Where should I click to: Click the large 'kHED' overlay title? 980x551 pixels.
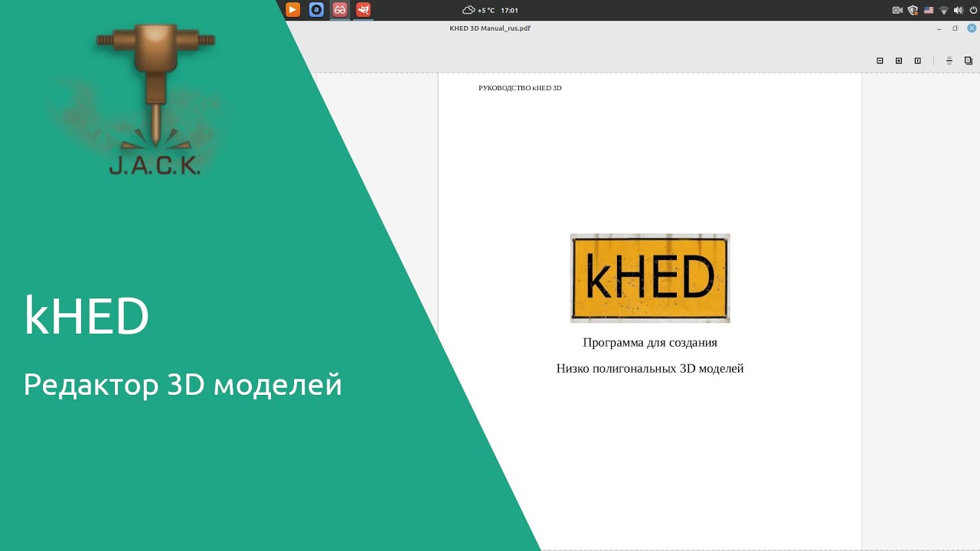coord(87,316)
